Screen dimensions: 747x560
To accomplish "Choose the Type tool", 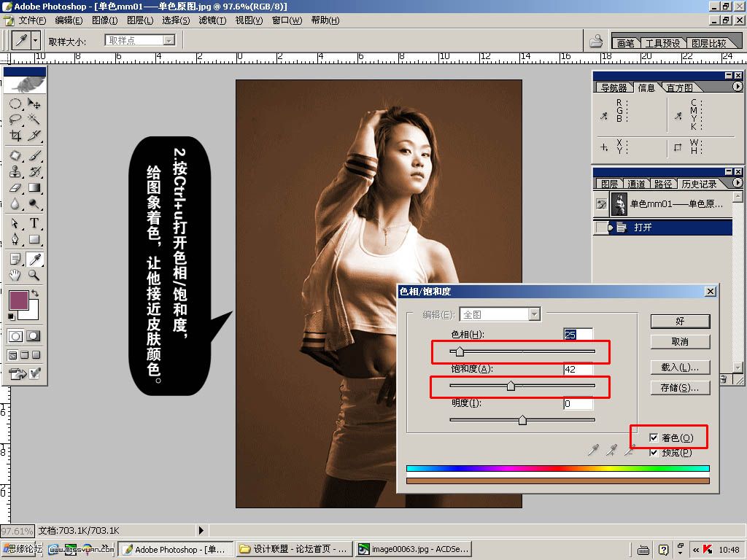I will tap(34, 223).
